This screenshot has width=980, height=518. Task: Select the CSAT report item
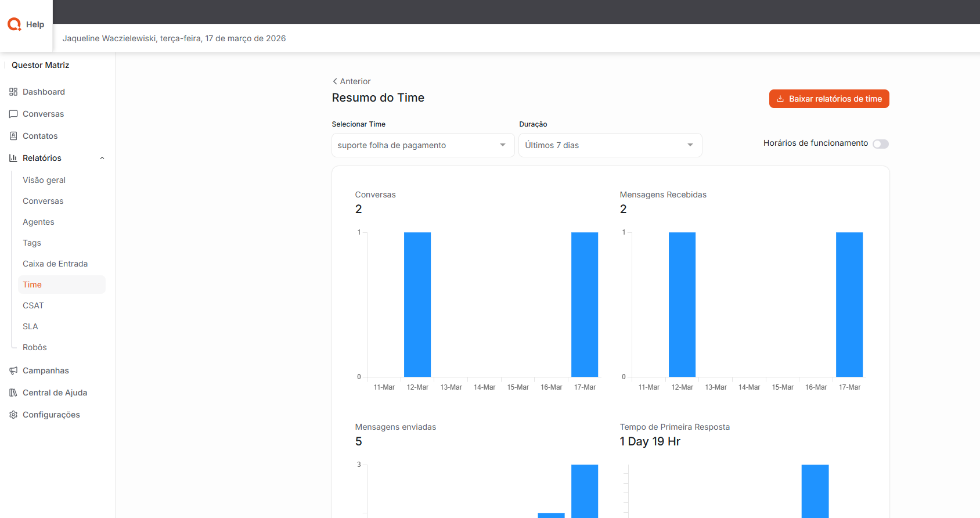tap(33, 305)
